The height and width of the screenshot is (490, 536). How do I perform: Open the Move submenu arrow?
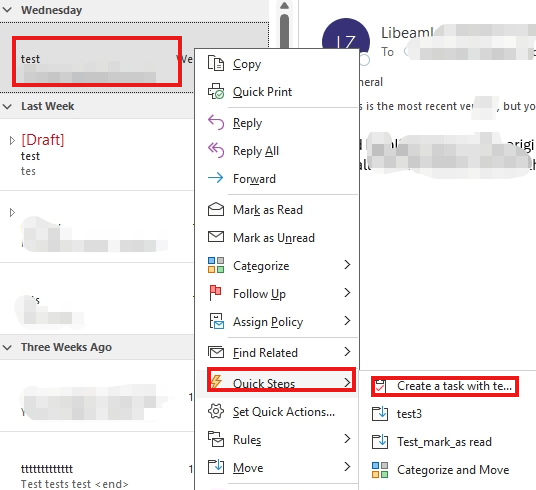tap(347, 467)
